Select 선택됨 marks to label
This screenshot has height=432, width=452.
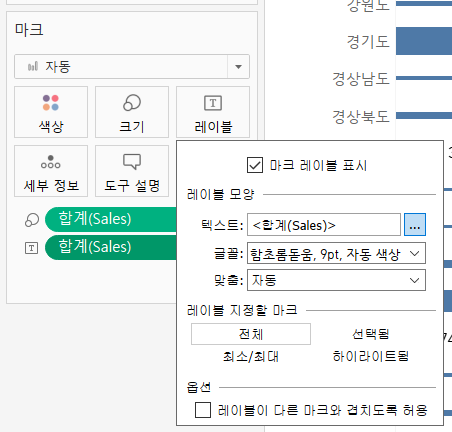click(x=371, y=334)
